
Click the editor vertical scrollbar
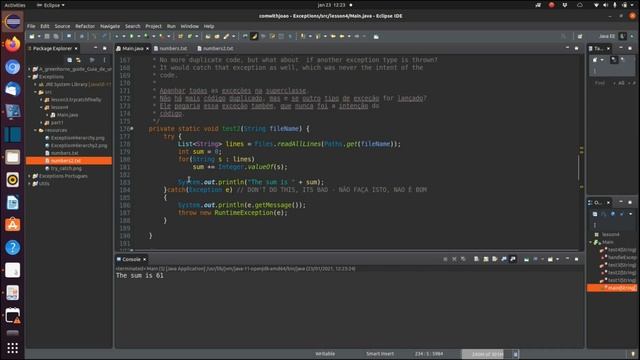(578, 167)
